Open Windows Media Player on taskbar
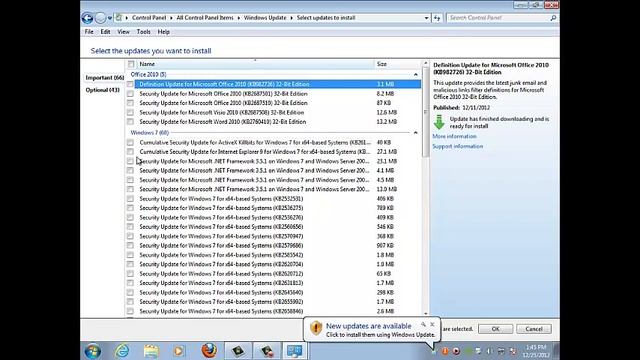 pos(179,351)
